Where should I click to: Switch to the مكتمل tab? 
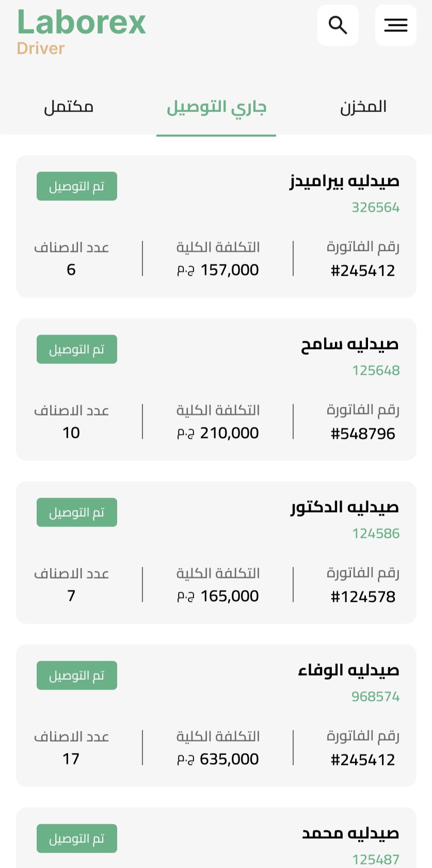(69, 107)
